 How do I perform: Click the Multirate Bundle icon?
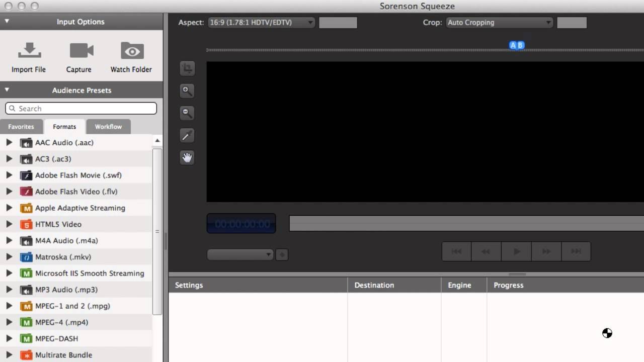click(x=26, y=355)
